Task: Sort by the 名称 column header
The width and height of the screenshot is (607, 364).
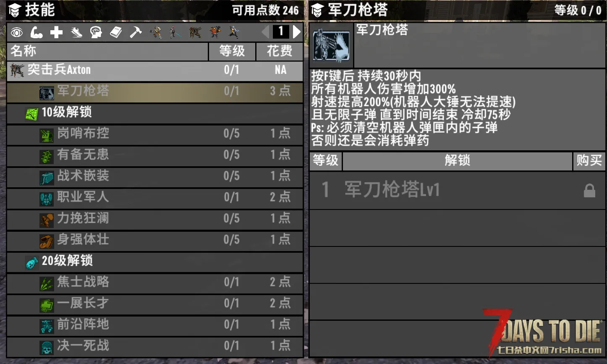Action: point(107,52)
